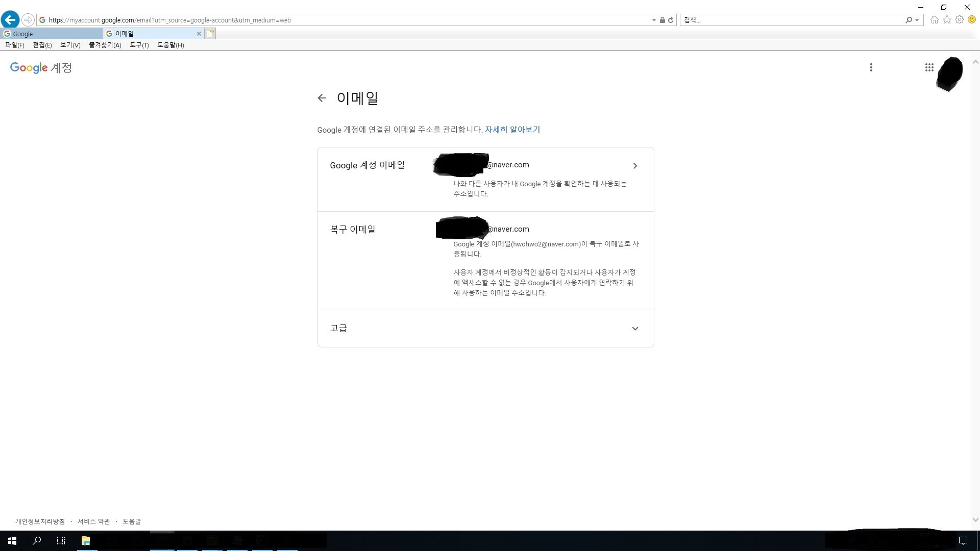
Task: Click the Google favicon in address bar
Action: coord(43,20)
